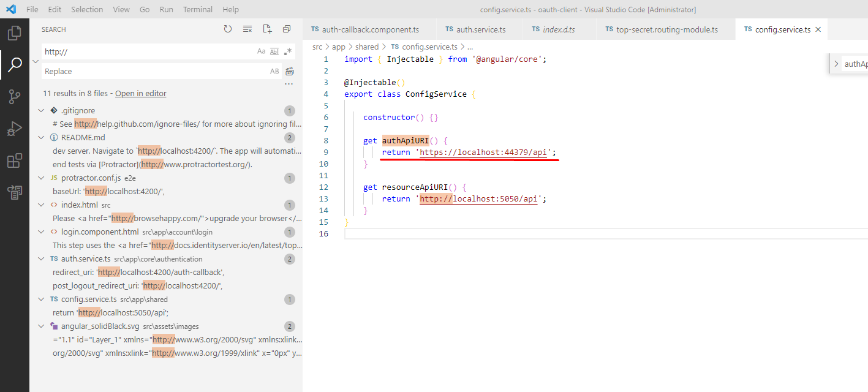Click 'src' in the breadcrumb path
This screenshot has height=392, width=868.
(317, 47)
